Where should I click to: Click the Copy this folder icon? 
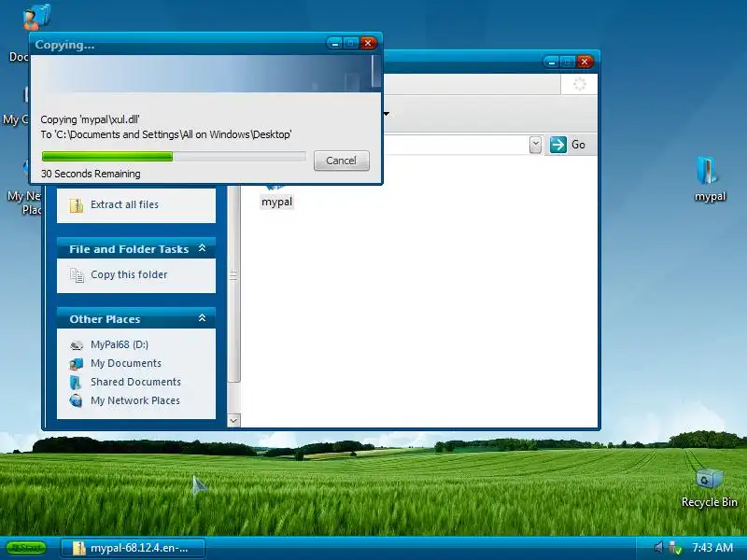(77, 275)
